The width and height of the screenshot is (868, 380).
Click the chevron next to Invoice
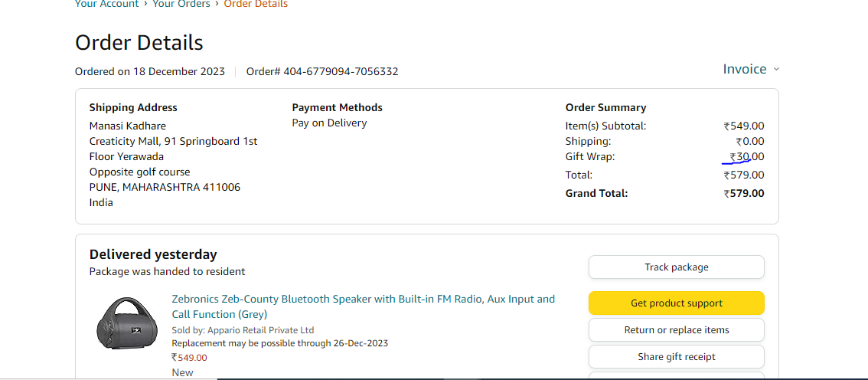click(776, 70)
